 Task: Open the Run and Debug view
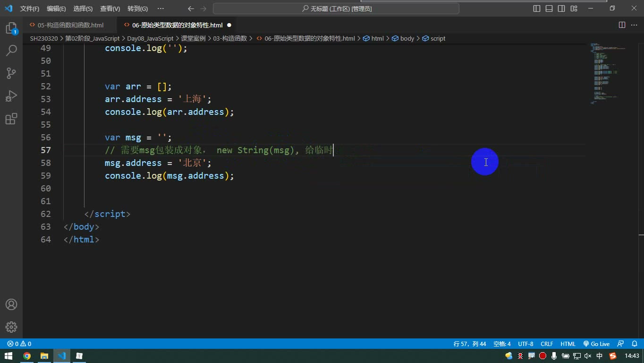[x=11, y=95]
